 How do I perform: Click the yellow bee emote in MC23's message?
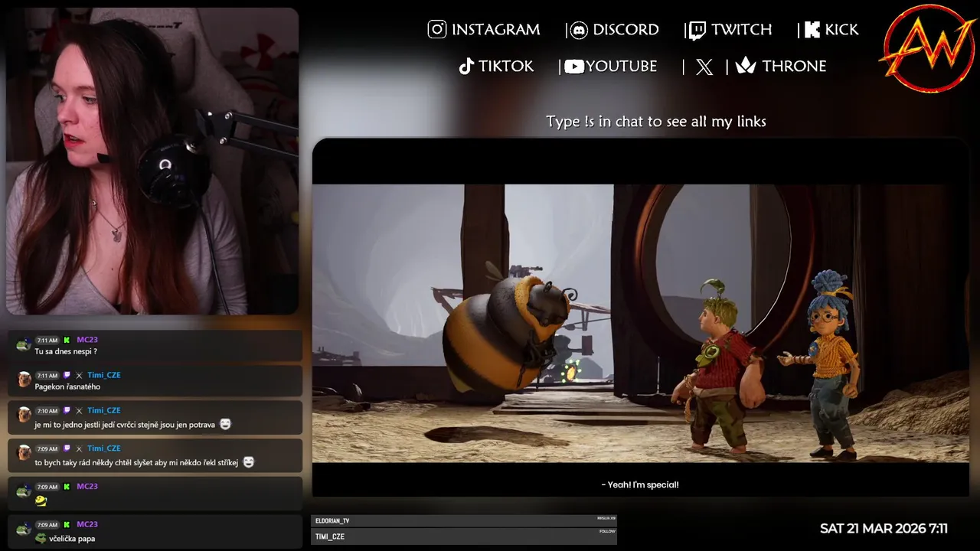41,500
